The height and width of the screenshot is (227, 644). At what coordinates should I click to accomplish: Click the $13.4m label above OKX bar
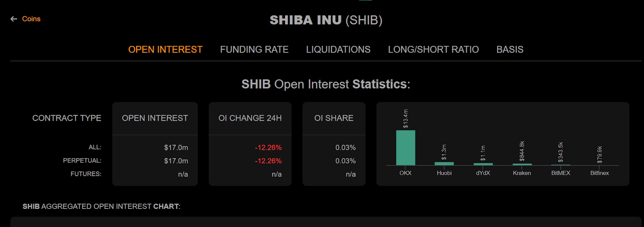[x=406, y=119]
